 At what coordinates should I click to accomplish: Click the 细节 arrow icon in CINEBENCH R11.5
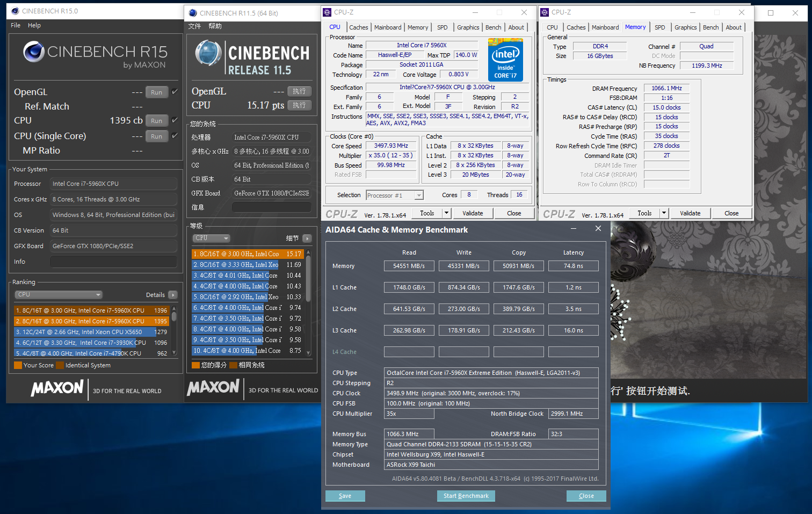point(307,238)
